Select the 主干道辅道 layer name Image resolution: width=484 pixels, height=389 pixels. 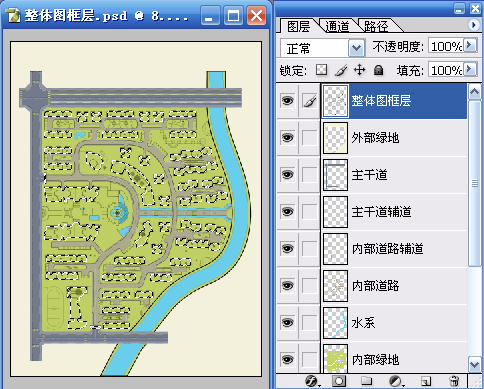[x=381, y=212]
